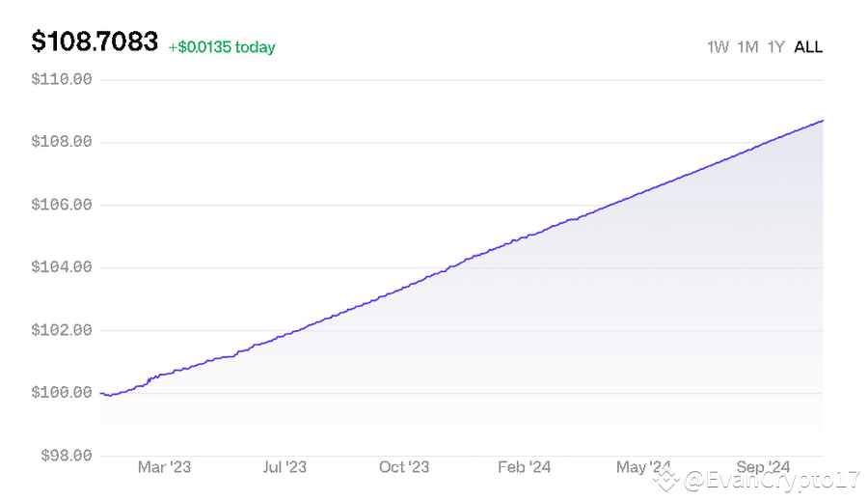Image resolution: width=868 pixels, height=501 pixels.
Task: Select the 1W time range
Action: pos(718,46)
